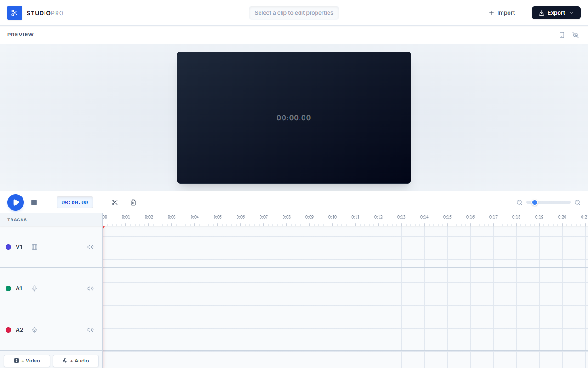Start playback with the play button
This screenshot has width=588, height=368.
pyautogui.click(x=16, y=202)
